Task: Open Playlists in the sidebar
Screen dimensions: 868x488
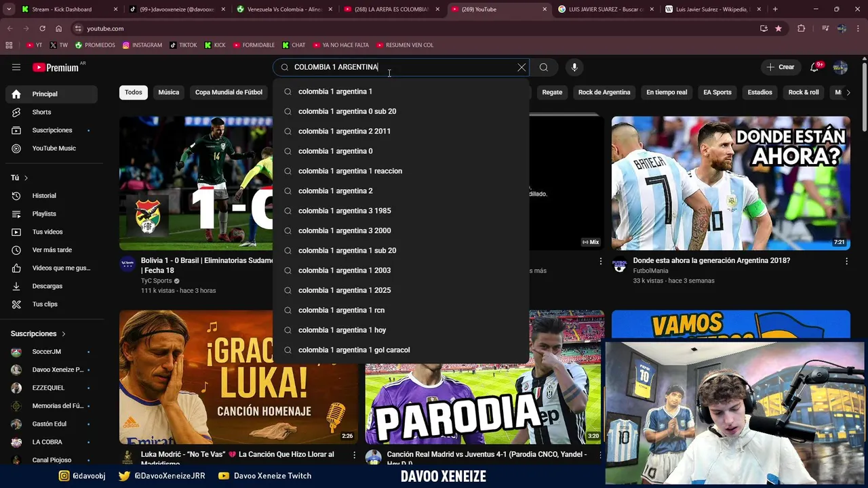Action: pyautogui.click(x=52, y=213)
